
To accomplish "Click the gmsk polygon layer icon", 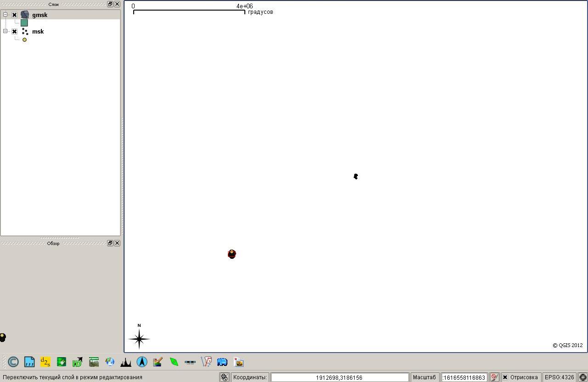I will [x=25, y=15].
